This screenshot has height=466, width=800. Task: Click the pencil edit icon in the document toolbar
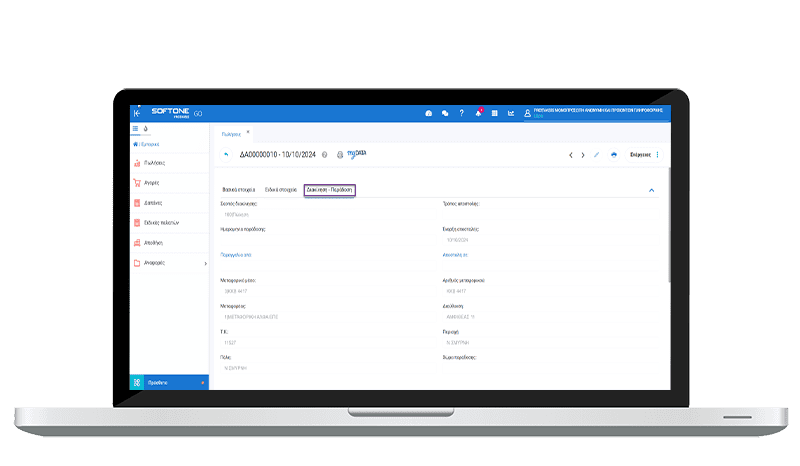[x=597, y=155]
